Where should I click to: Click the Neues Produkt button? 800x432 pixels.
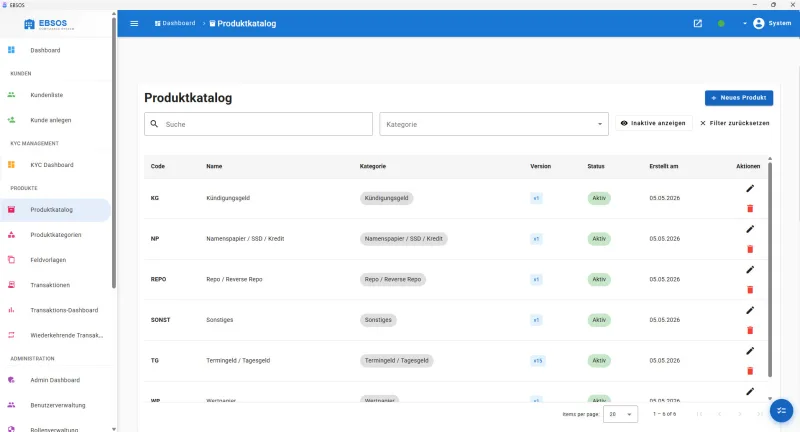pyautogui.click(x=739, y=98)
